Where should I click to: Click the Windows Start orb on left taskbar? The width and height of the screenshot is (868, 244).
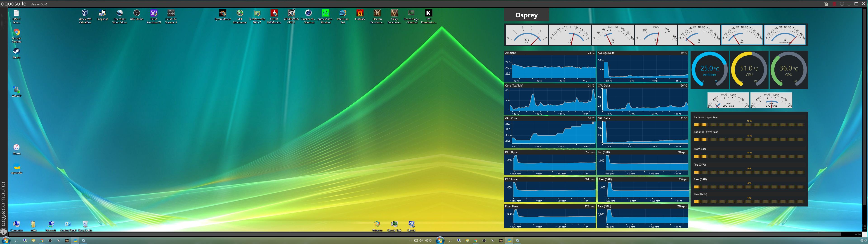pos(6,241)
